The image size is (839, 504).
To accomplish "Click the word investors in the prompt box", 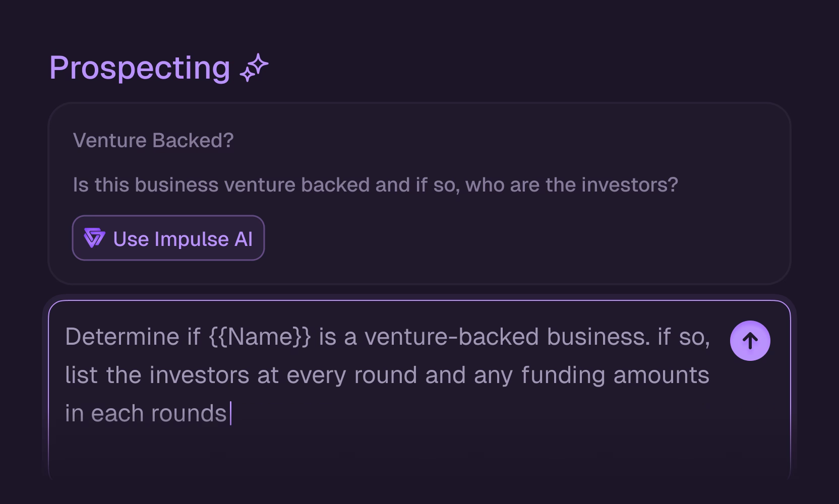I will [x=199, y=375].
